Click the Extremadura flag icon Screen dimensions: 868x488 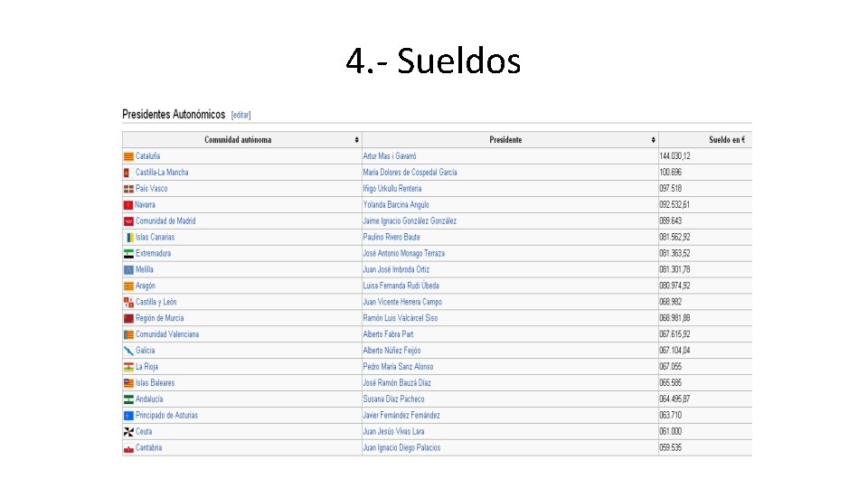[x=128, y=254]
